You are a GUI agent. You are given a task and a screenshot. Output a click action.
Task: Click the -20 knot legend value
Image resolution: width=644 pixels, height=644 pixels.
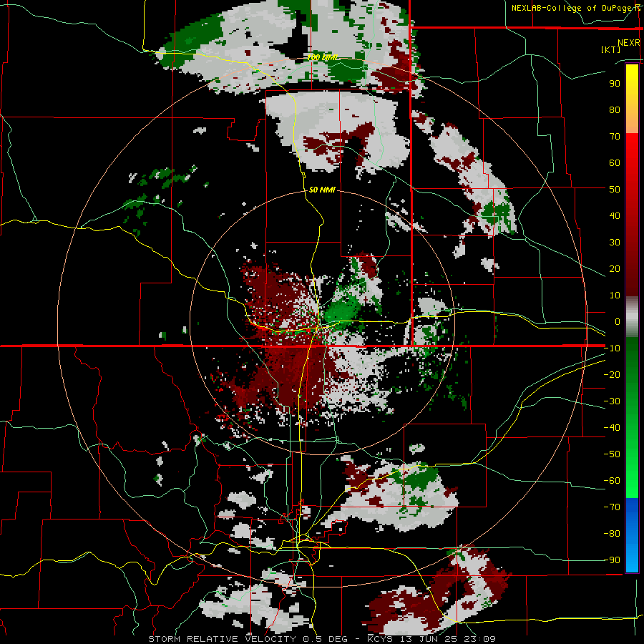[612, 374]
